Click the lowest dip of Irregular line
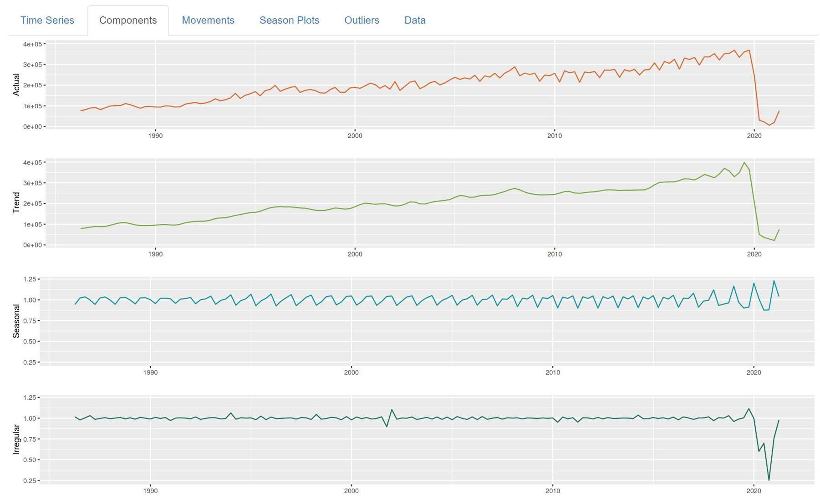Image resolution: width=820 pixels, height=504 pixels. 769,480
